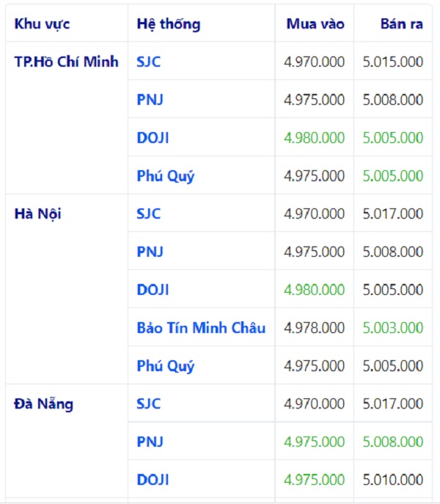Open the SJC link under Đà Nẵng
The width and height of the screenshot is (440, 504).
tap(149, 403)
